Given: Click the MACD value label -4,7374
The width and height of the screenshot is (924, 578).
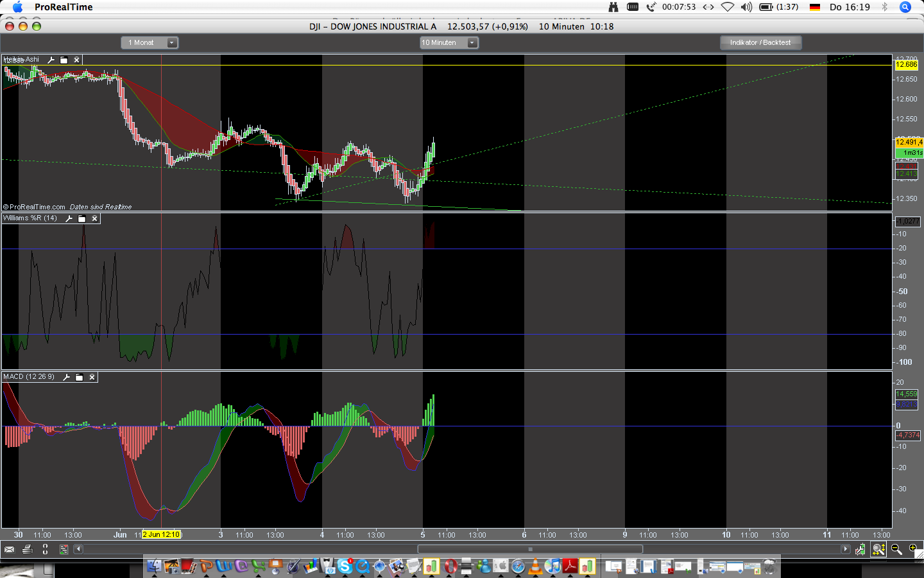Looking at the screenshot, I should [x=908, y=435].
